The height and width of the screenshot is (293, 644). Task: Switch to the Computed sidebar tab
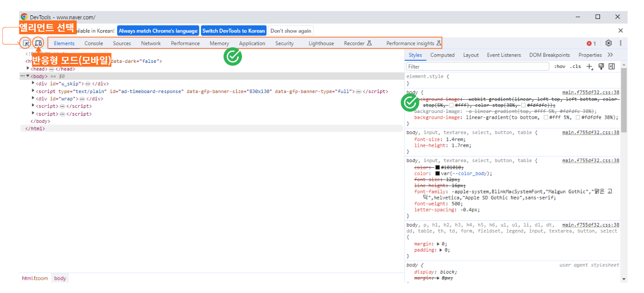tap(442, 55)
